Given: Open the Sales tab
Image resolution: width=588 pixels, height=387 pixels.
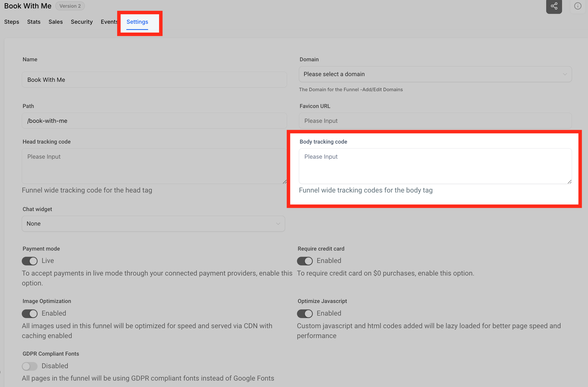Looking at the screenshot, I should 55,22.
